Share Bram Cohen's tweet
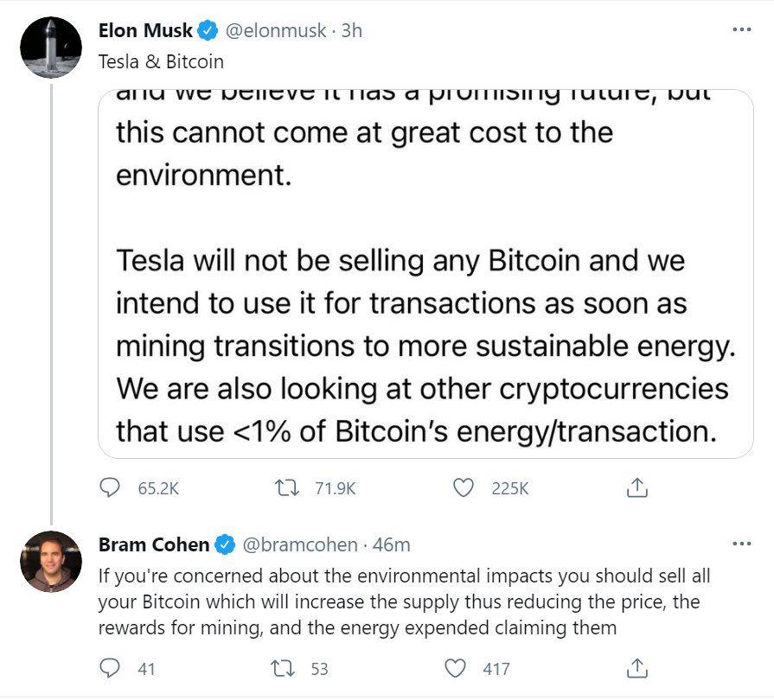This screenshot has width=774, height=700. click(636, 668)
